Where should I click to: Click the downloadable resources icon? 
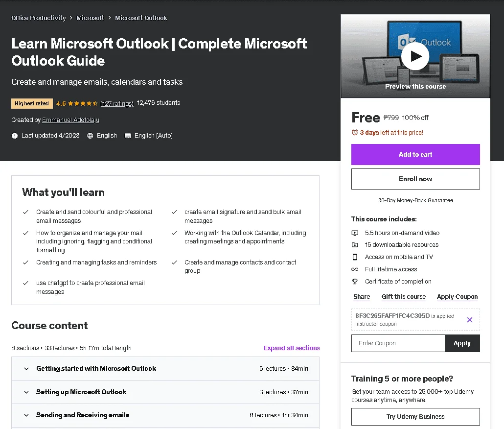tap(355, 245)
